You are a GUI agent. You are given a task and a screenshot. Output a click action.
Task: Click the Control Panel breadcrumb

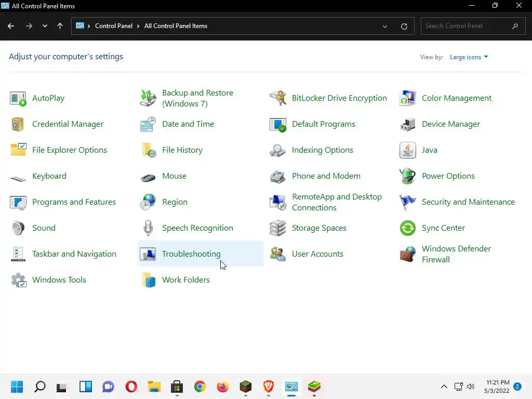click(x=114, y=26)
